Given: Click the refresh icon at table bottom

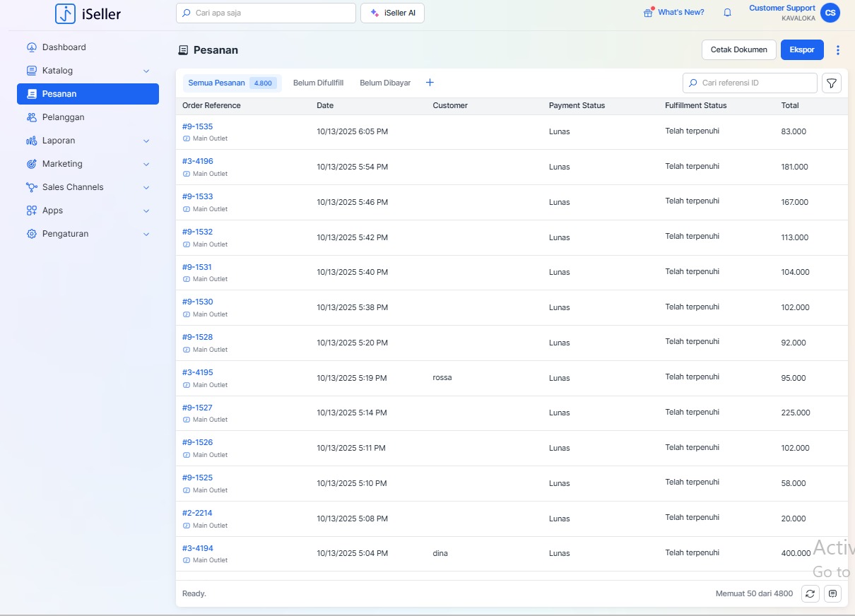Looking at the screenshot, I should tap(810, 594).
